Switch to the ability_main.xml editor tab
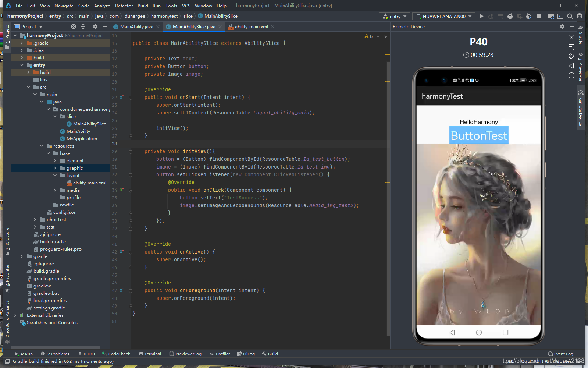The height and width of the screenshot is (368, 588). 252,26
